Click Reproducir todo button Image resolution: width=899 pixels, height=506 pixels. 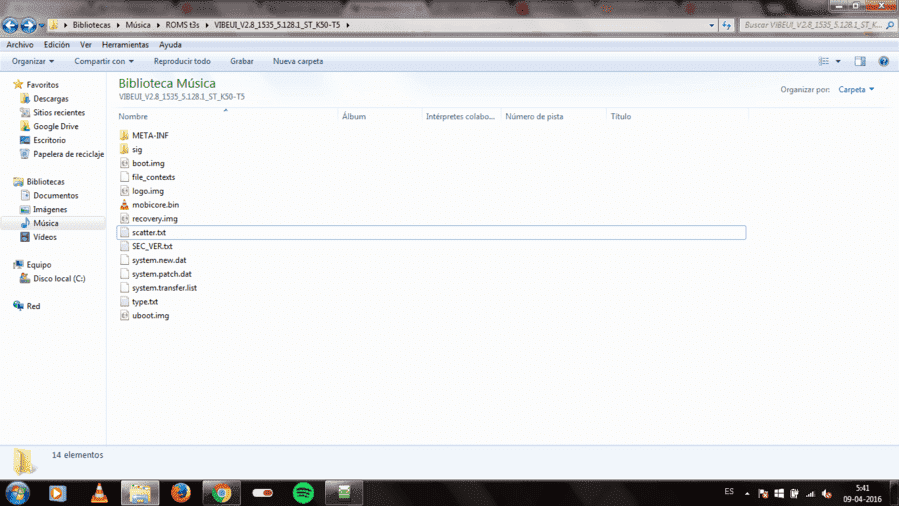pos(182,61)
